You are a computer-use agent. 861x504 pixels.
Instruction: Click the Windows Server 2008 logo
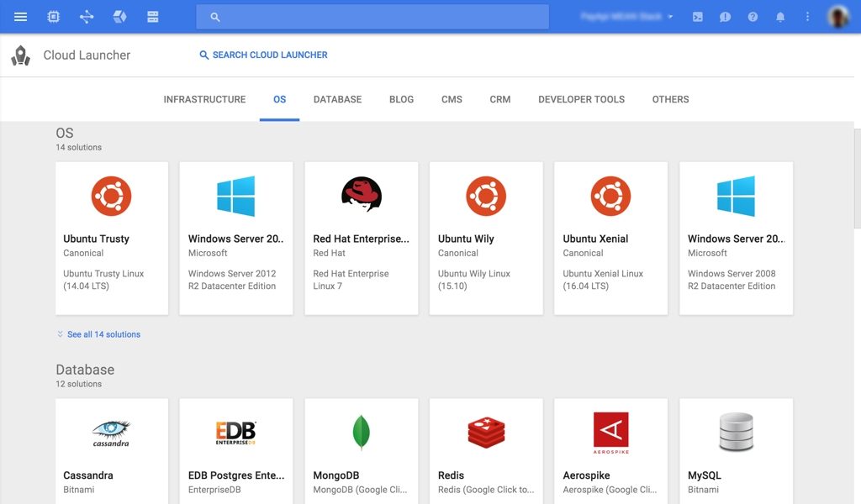point(736,196)
